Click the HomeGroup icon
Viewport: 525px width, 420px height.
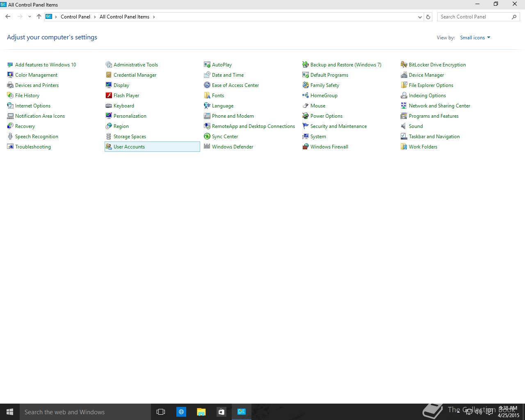pyautogui.click(x=306, y=95)
